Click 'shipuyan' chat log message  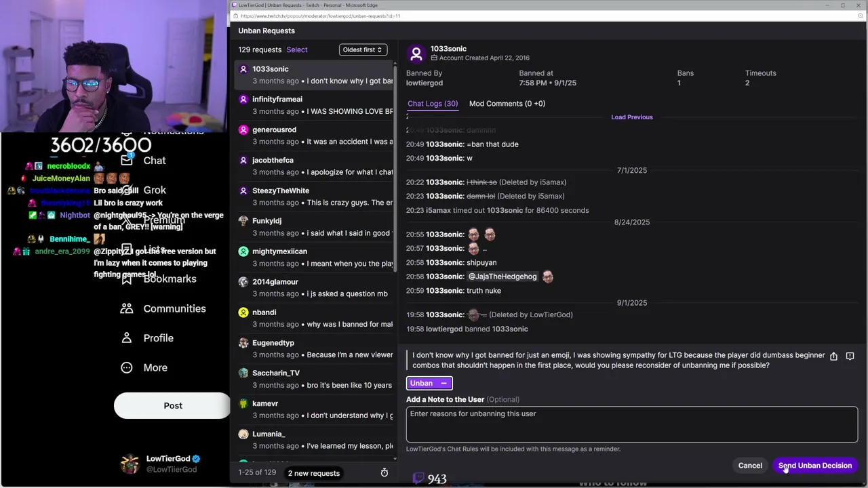pyautogui.click(x=481, y=262)
